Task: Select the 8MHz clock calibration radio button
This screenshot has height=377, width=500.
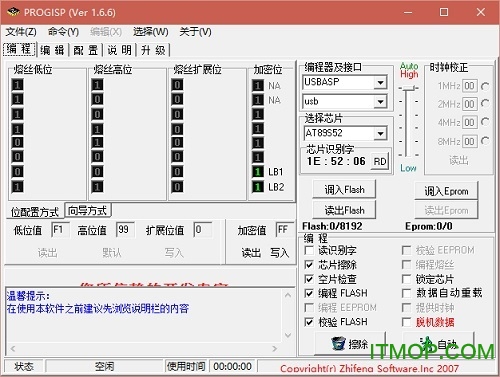Action: pyautogui.click(x=485, y=141)
